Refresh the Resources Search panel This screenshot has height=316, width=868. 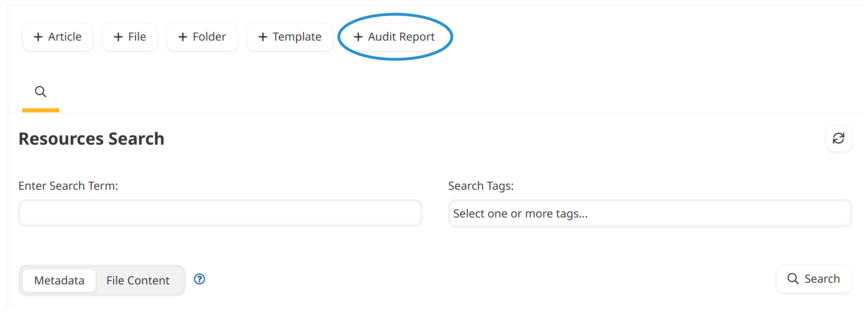pyautogui.click(x=839, y=138)
